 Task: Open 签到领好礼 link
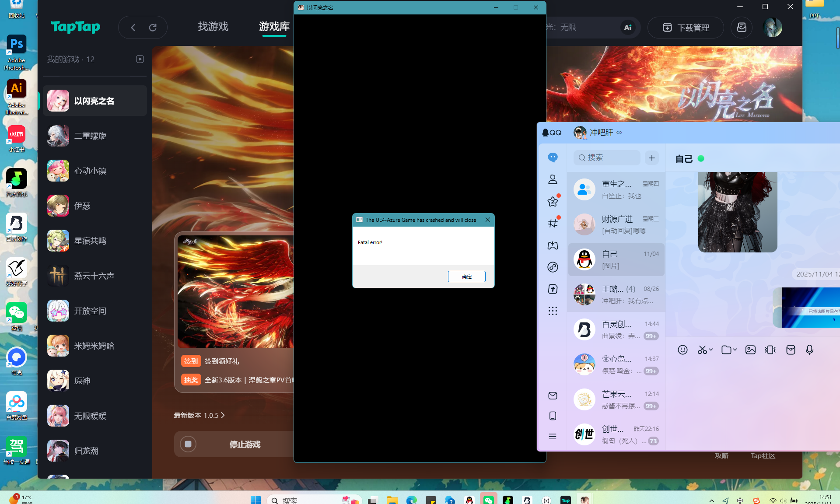coord(210,361)
